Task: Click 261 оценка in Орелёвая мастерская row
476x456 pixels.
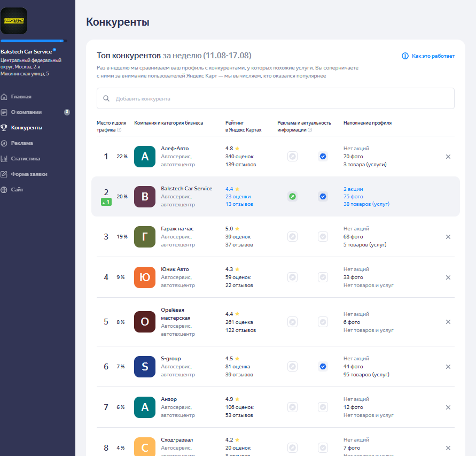Action: pyautogui.click(x=239, y=322)
